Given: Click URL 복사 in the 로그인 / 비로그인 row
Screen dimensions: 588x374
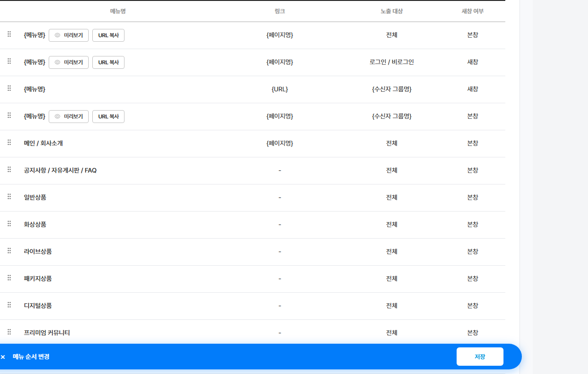Looking at the screenshot, I should pos(108,62).
